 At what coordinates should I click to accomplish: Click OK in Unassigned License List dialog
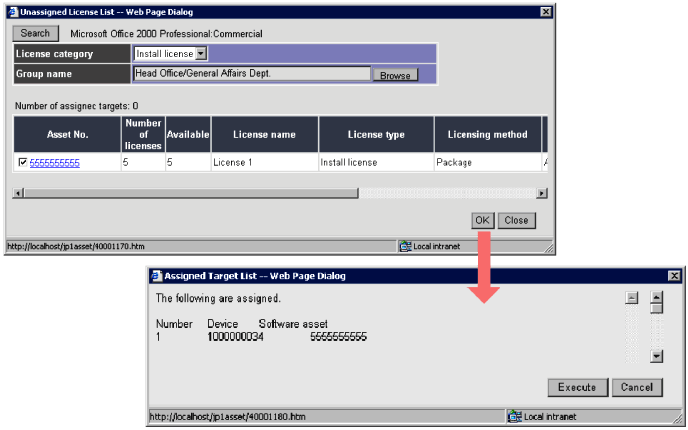click(x=483, y=220)
